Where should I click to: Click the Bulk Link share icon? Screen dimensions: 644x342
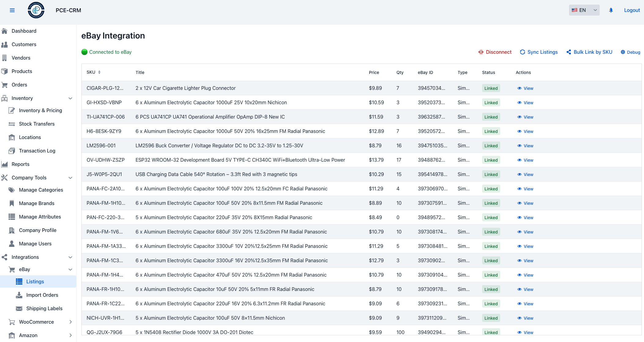[568, 52]
